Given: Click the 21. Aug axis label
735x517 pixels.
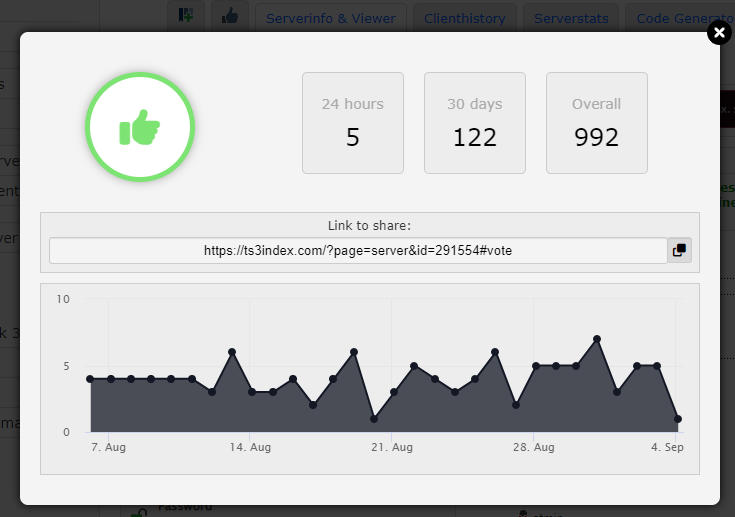Looking at the screenshot, I should pyautogui.click(x=392, y=448).
